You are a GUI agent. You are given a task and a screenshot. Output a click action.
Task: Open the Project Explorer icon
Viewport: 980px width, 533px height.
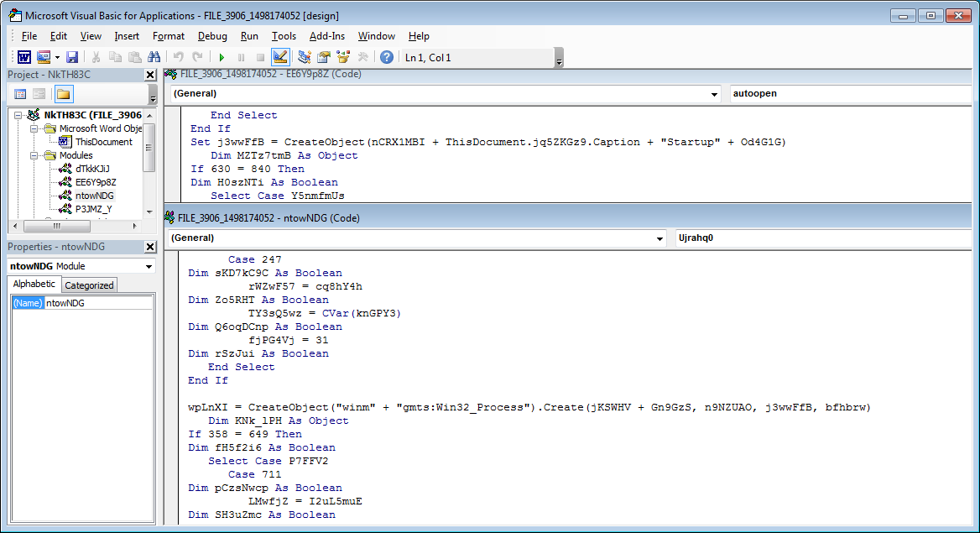pyautogui.click(x=305, y=58)
